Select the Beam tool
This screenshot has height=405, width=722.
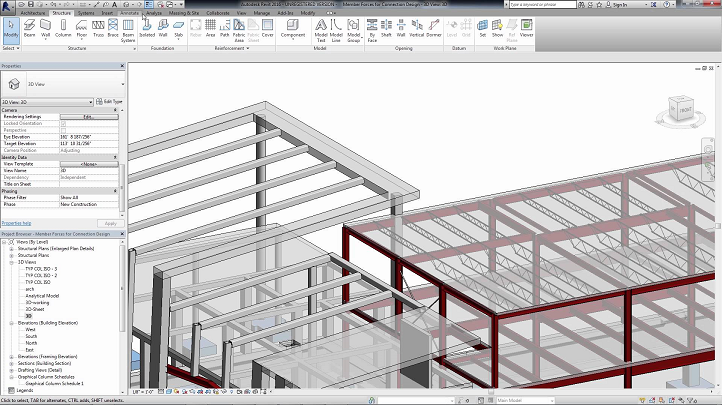tap(29, 29)
